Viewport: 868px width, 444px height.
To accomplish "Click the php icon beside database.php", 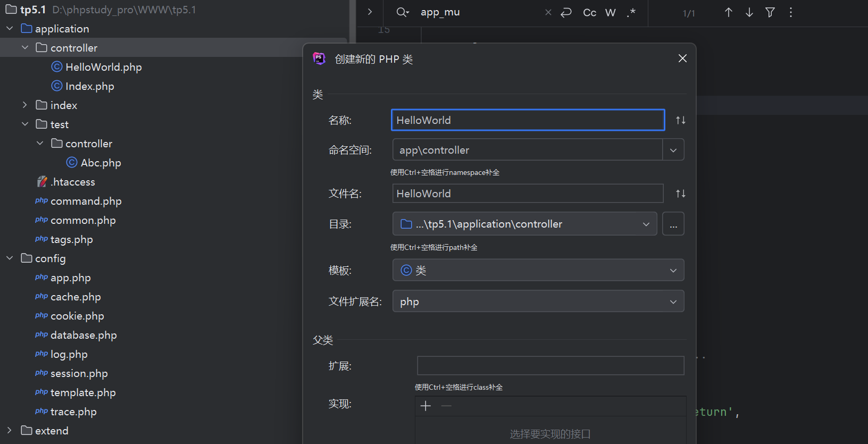I will click(41, 334).
